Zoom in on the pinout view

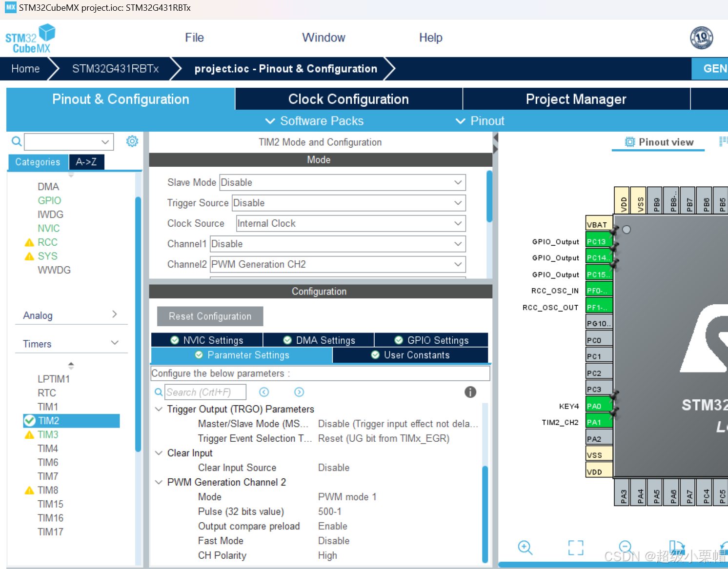tap(525, 548)
